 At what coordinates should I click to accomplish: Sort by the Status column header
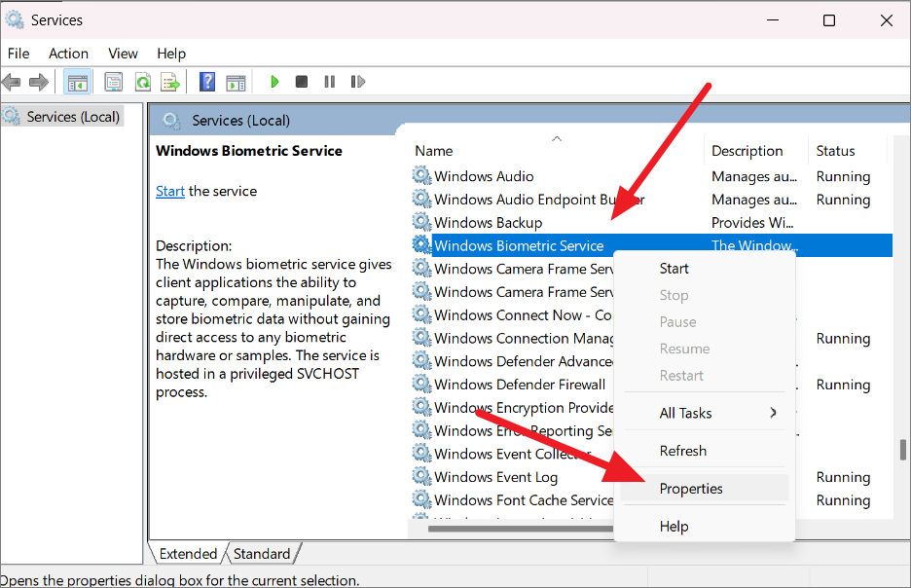(847, 151)
